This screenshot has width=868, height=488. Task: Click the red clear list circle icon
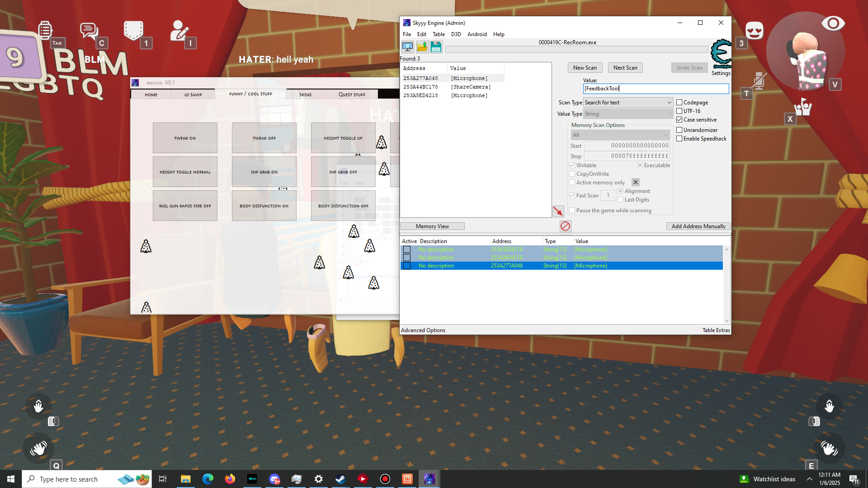pyautogui.click(x=565, y=226)
